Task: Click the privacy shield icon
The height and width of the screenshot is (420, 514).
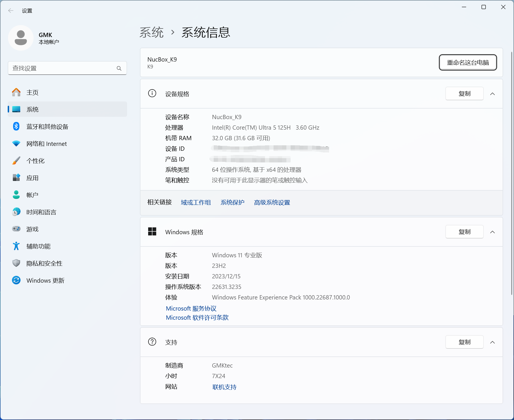Action: pyautogui.click(x=16, y=263)
